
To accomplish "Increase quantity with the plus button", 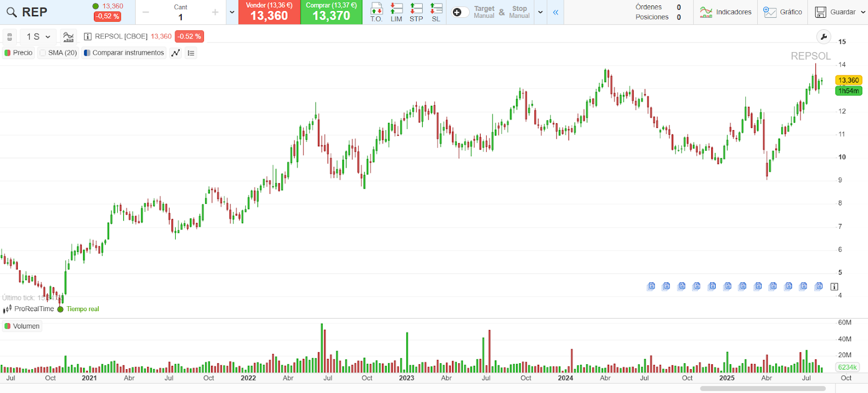I will click(215, 12).
